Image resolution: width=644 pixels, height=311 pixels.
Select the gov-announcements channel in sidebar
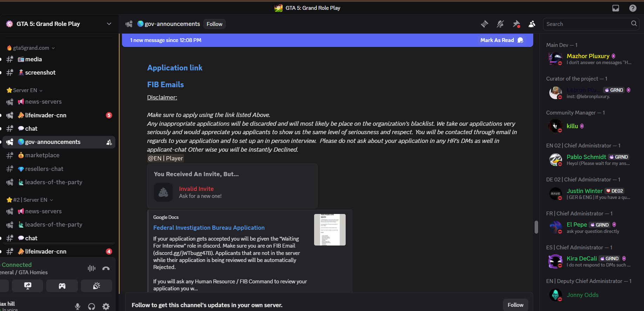pyautogui.click(x=59, y=142)
